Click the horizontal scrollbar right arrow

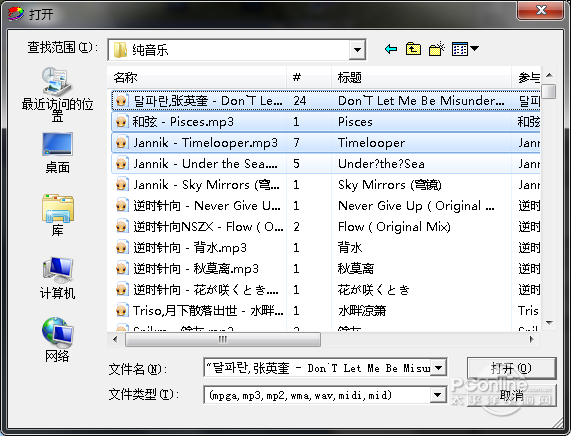point(531,339)
